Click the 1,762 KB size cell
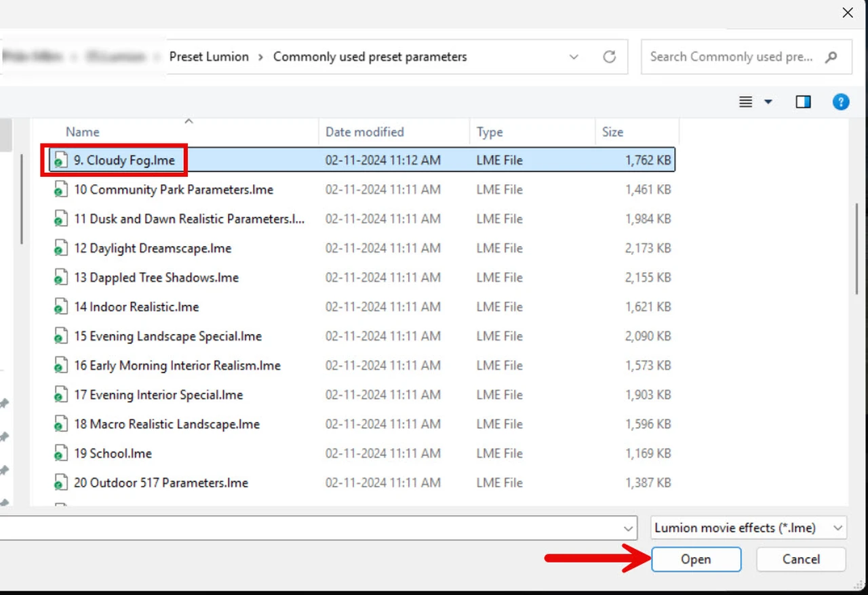The width and height of the screenshot is (868, 595). pyautogui.click(x=648, y=161)
